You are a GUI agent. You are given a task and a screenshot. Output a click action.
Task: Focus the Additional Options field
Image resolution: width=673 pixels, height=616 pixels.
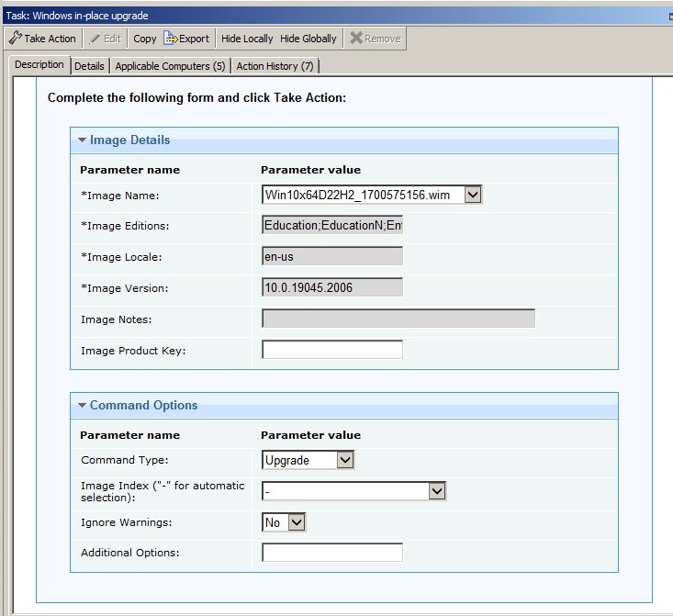coord(332,553)
